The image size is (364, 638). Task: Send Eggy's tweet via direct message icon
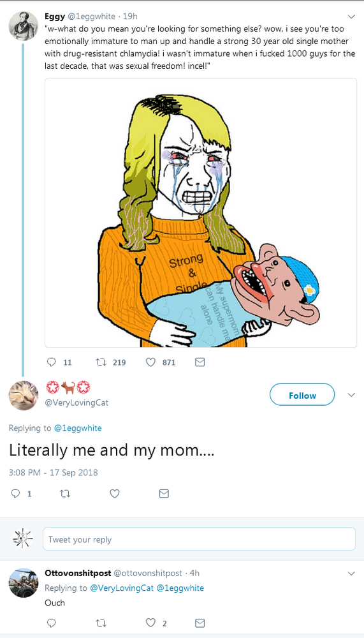pyautogui.click(x=200, y=362)
